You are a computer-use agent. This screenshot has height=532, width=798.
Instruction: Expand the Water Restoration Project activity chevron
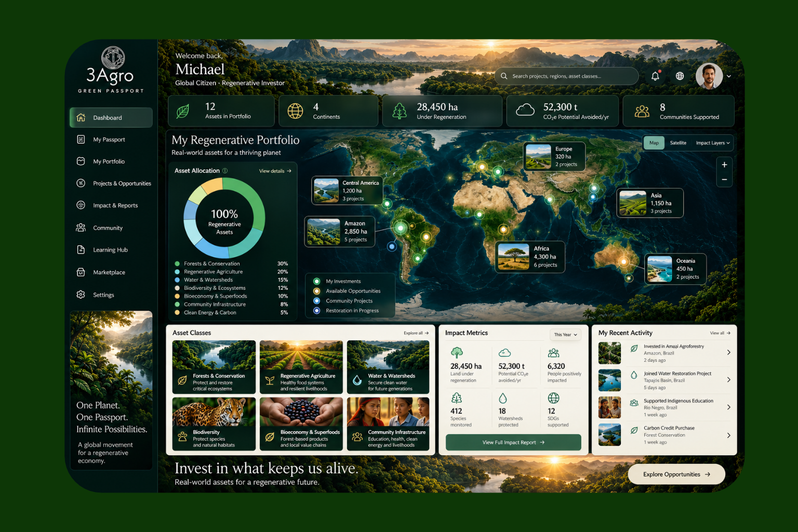(729, 380)
